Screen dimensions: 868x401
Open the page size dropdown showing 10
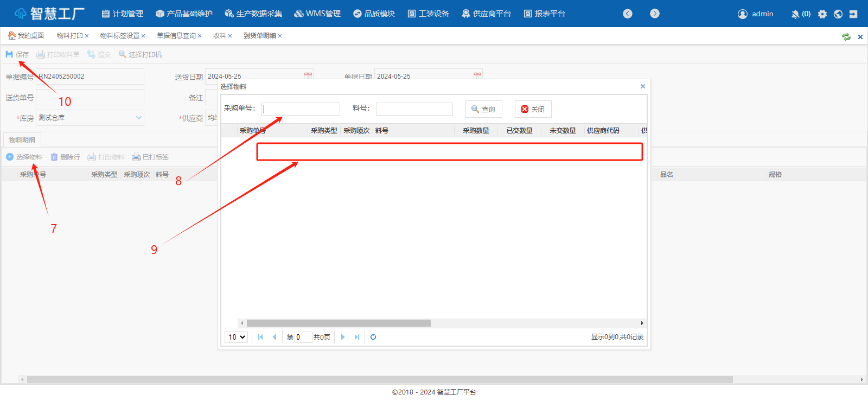point(237,337)
